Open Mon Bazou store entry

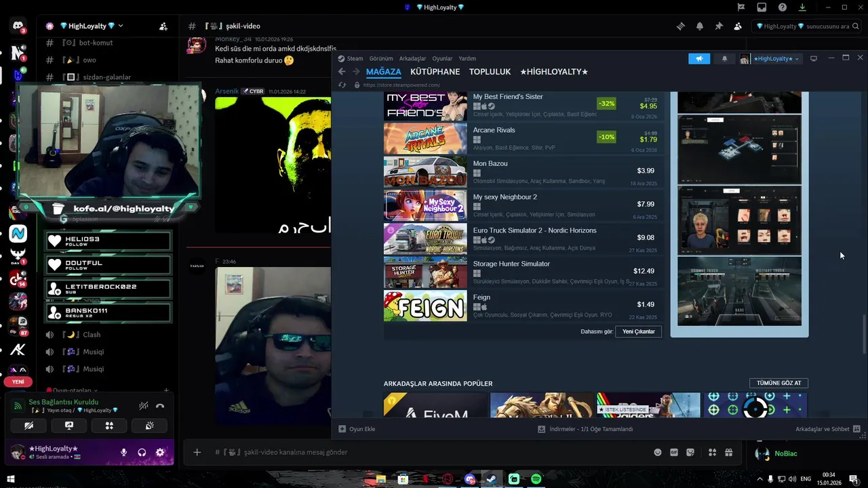pos(522,172)
